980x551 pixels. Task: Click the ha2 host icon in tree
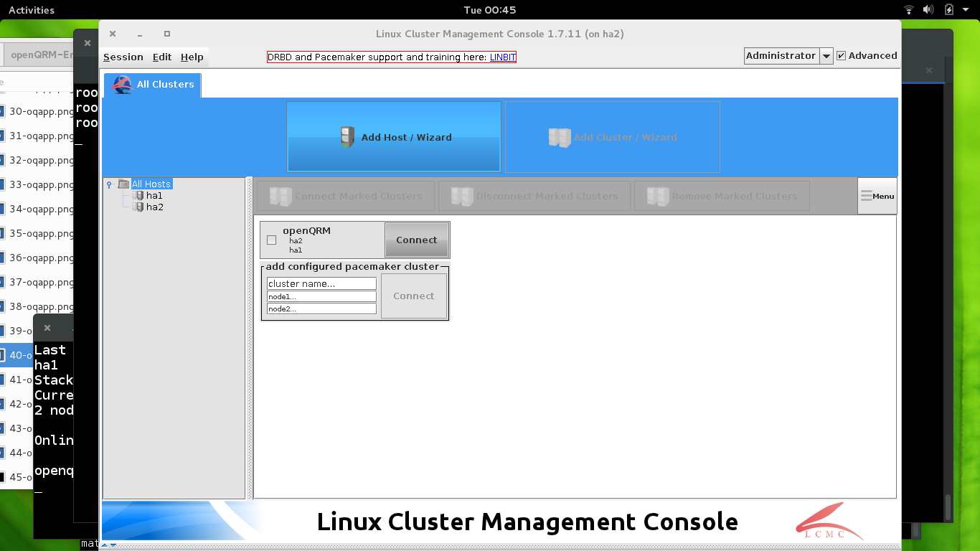click(138, 207)
